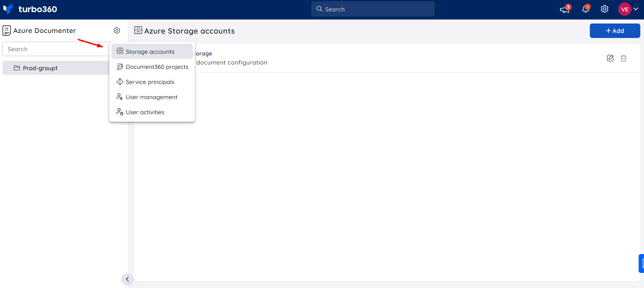
Task: Click the top Search field
Action: coord(373,9)
